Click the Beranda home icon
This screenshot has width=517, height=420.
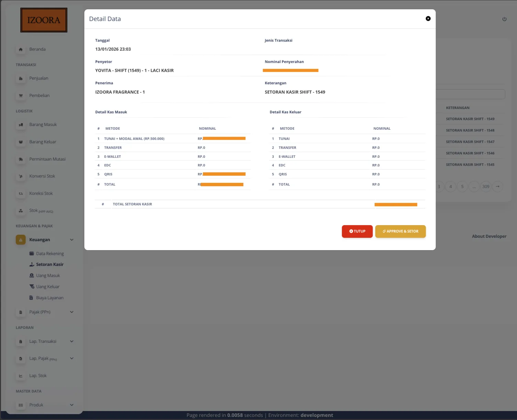21,49
